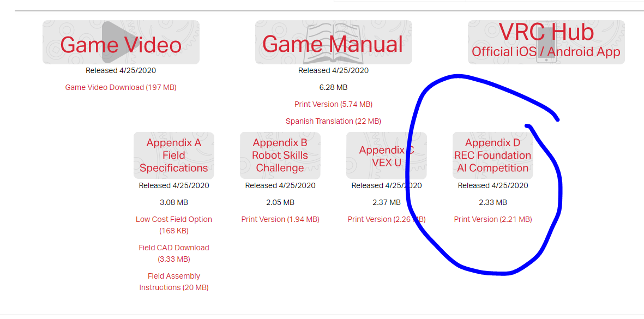Image resolution: width=644 pixels, height=319 pixels.
Task: Download the Game Video (197 MB)
Action: point(121,87)
